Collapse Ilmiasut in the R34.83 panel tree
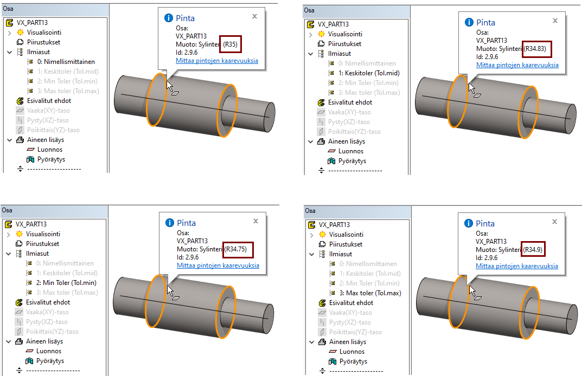588x376 pixels. [310, 54]
